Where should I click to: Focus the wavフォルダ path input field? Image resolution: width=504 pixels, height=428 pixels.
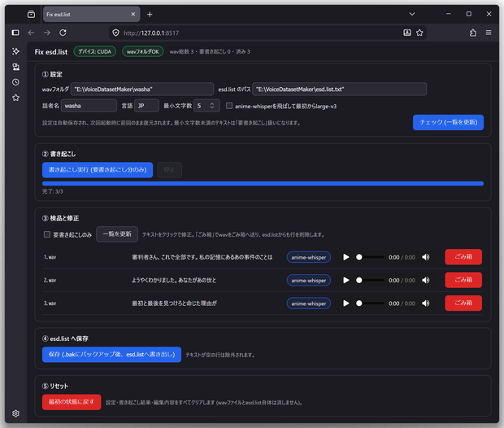(142, 90)
